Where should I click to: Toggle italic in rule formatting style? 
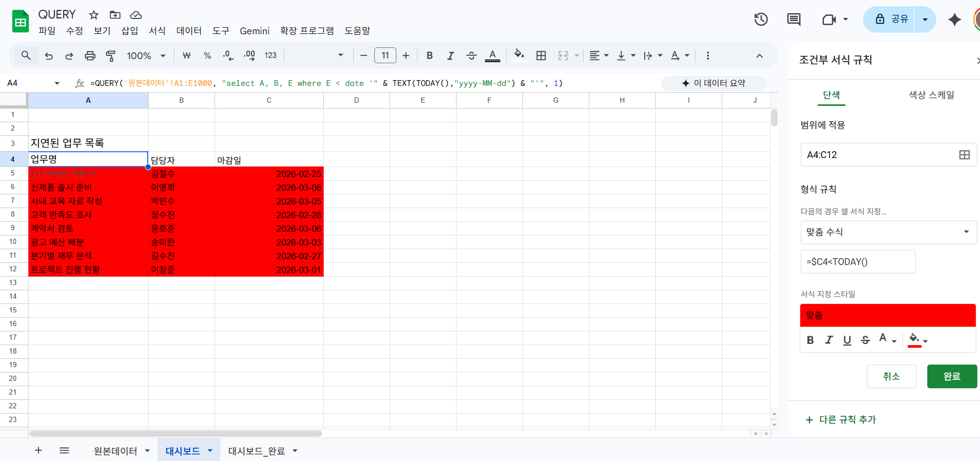(x=829, y=340)
